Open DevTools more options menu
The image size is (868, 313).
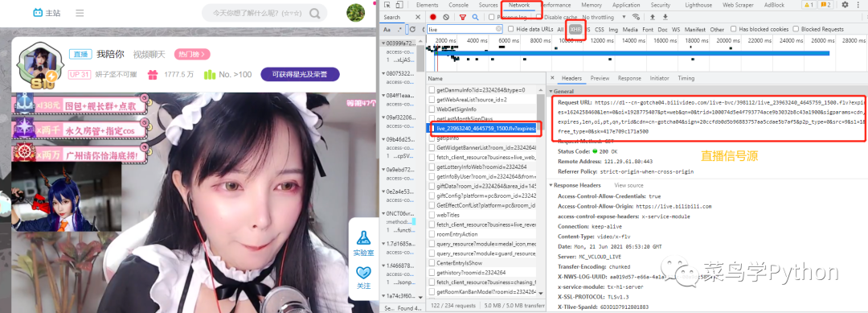858,5
